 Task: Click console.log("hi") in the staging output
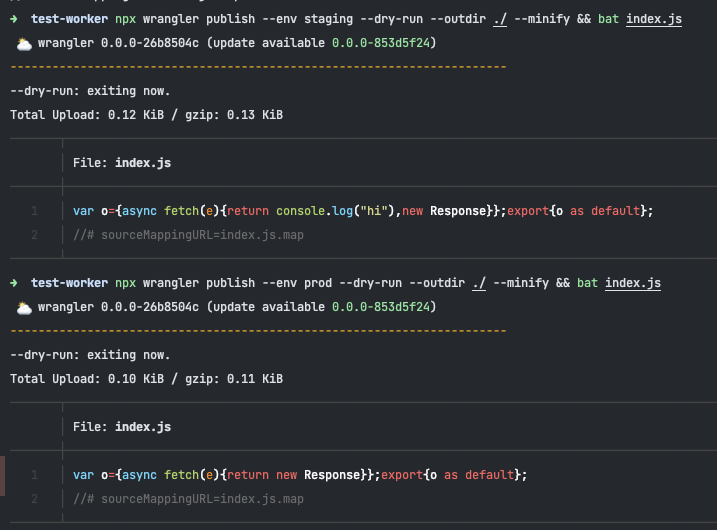[335, 211]
